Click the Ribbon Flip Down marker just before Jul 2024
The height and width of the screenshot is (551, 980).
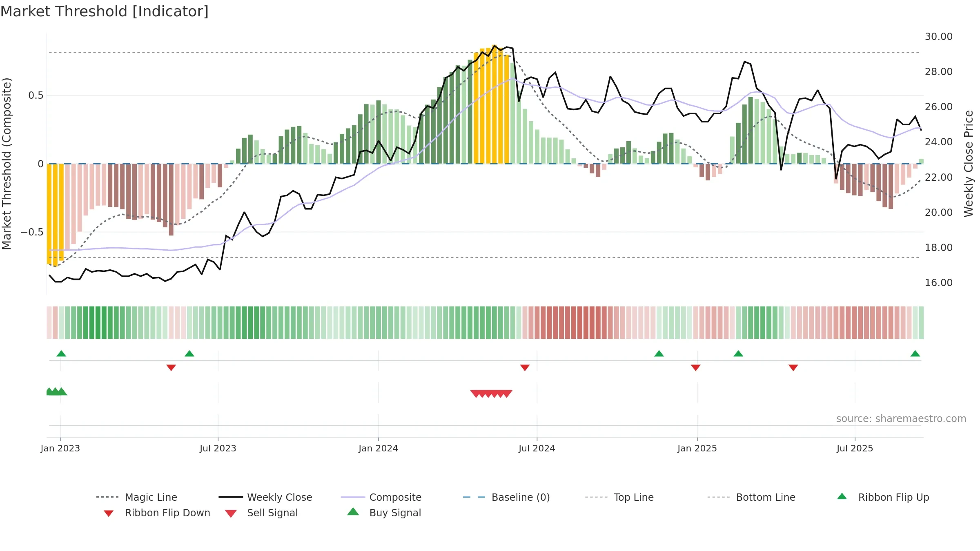(x=525, y=368)
